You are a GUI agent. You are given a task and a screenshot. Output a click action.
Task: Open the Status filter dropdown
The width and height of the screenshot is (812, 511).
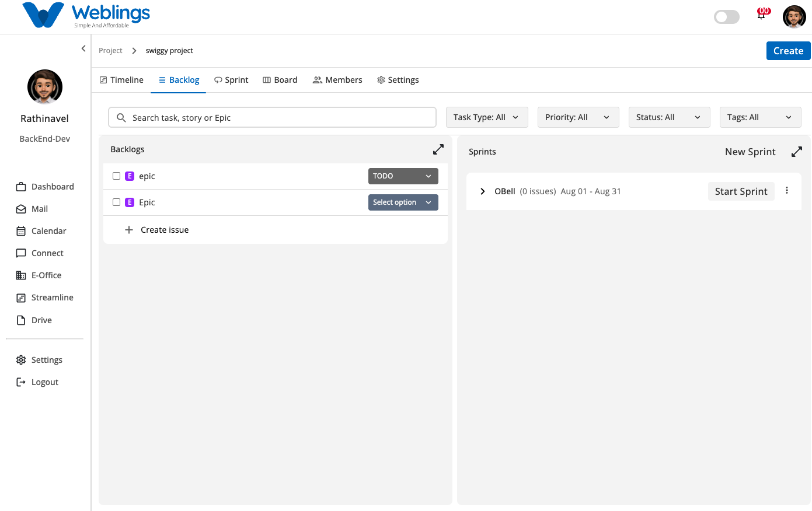click(669, 117)
